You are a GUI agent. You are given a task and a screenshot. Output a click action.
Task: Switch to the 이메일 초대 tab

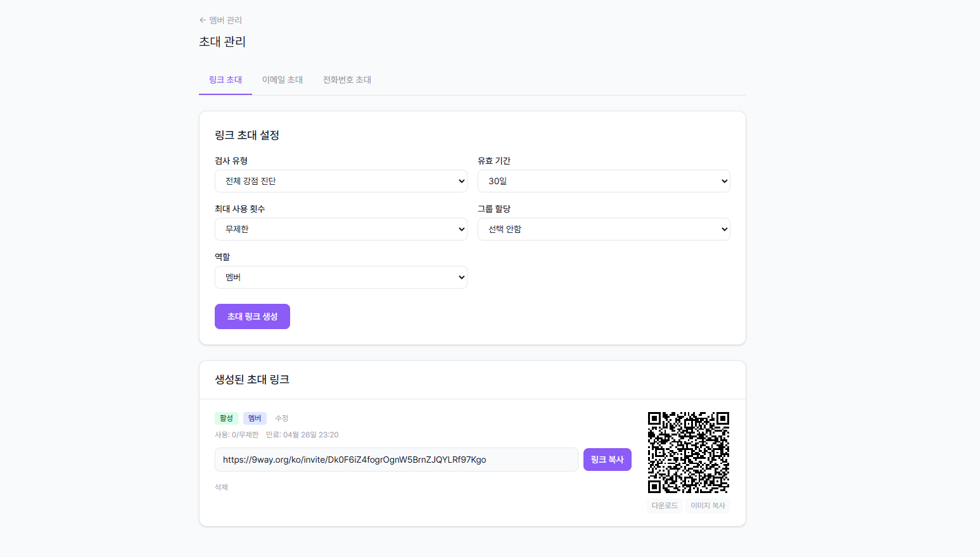click(282, 80)
